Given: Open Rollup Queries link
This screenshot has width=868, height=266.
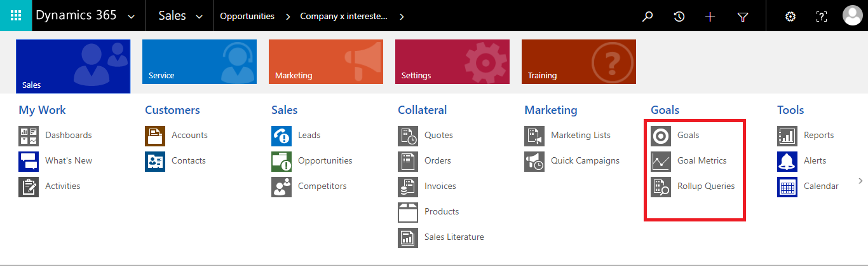Looking at the screenshot, I should point(706,186).
